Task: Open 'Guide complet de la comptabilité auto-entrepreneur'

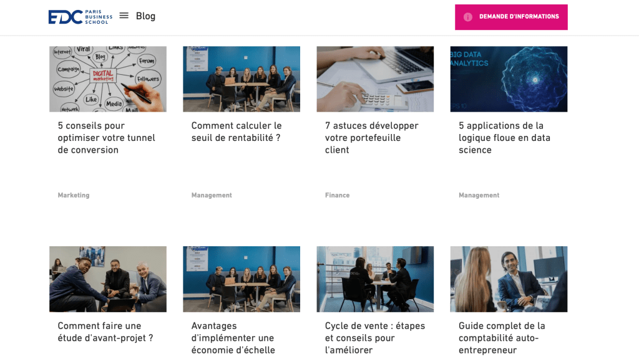Action: (x=502, y=338)
